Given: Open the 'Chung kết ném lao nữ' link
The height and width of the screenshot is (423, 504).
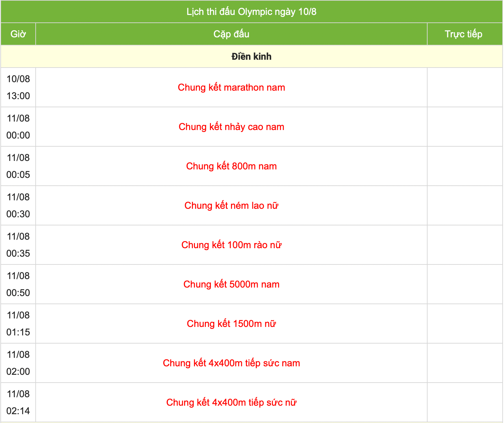Looking at the screenshot, I should 231,206.
